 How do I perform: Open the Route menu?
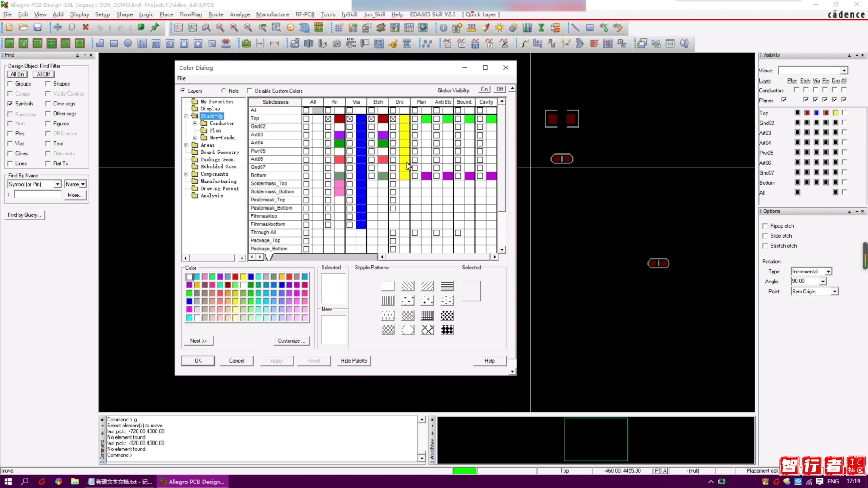tap(216, 14)
